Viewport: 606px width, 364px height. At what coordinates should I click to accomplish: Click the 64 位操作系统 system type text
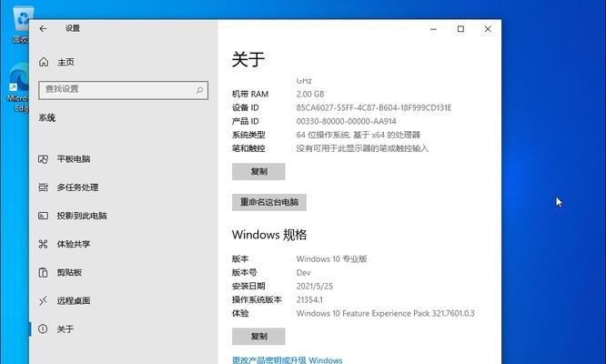pyautogui.click(x=358, y=135)
